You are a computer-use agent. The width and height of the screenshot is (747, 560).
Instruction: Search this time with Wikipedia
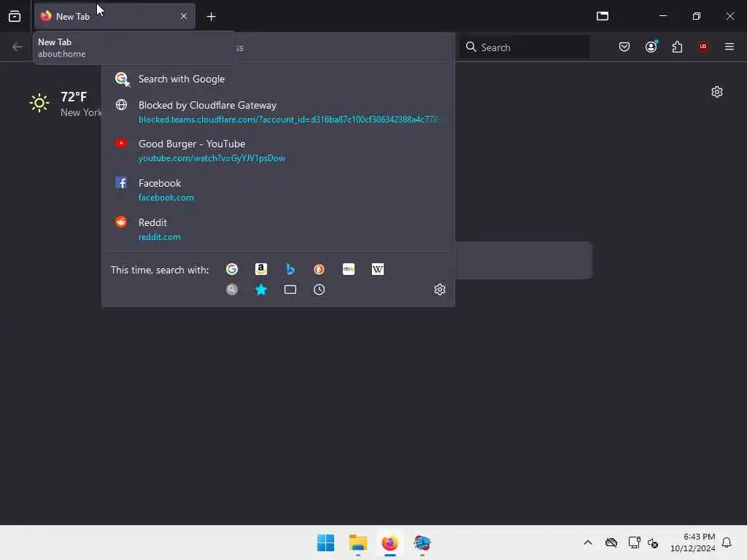[x=378, y=270]
